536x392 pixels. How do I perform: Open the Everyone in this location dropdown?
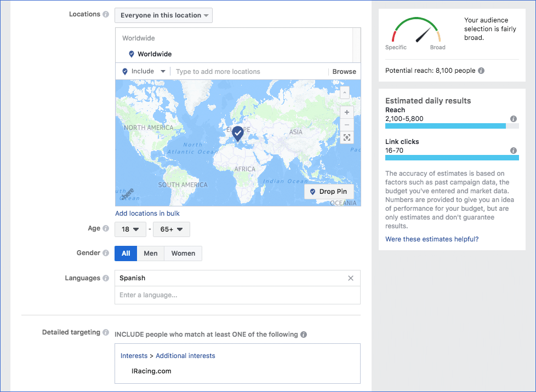click(x=163, y=15)
